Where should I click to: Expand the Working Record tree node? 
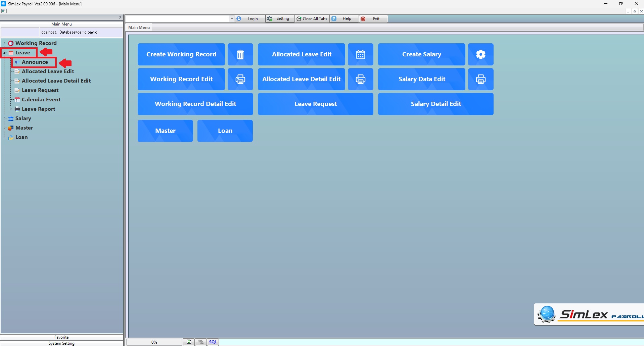[4, 43]
